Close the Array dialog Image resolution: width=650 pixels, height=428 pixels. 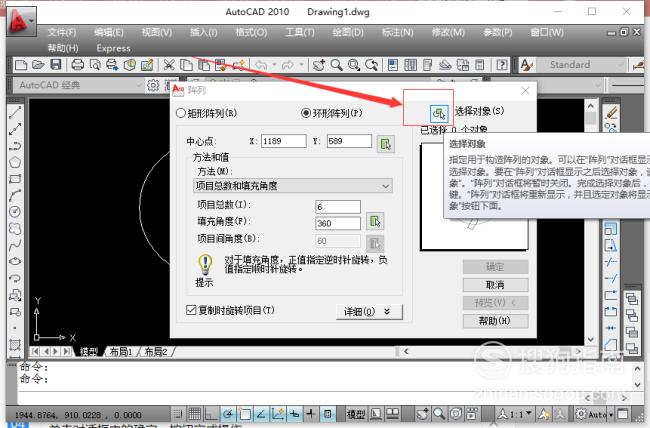coord(525,90)
